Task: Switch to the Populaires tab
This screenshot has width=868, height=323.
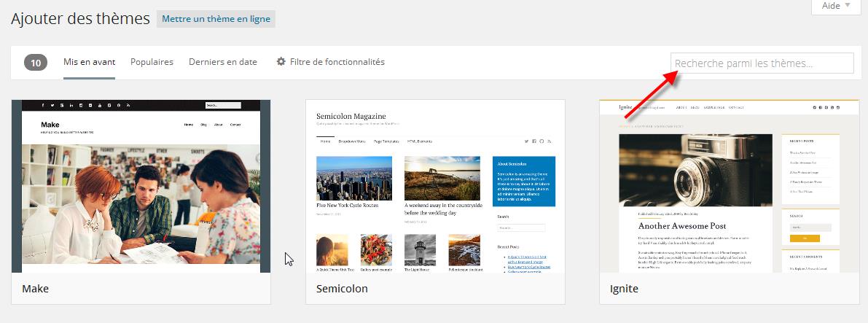Action: (x=152, y=62)
